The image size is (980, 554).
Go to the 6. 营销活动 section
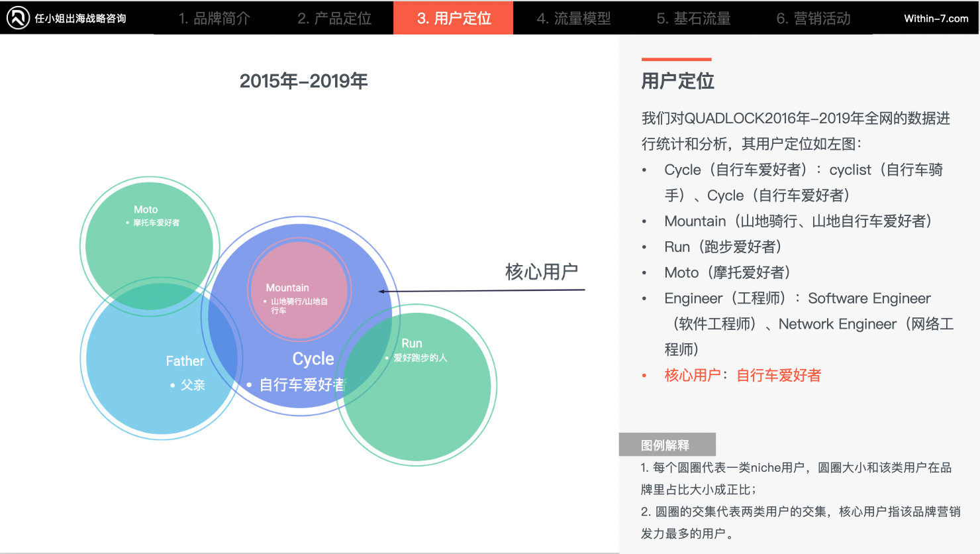coord(811,18)
